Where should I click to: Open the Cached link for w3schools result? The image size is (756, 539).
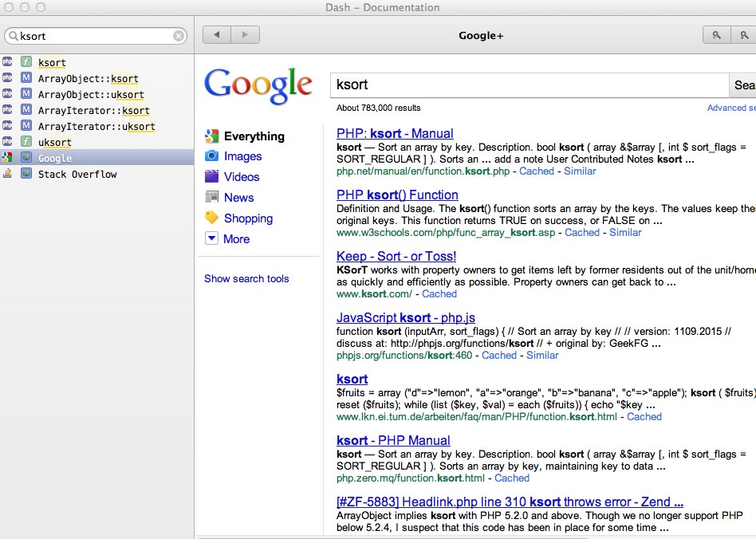pos(582,232)
